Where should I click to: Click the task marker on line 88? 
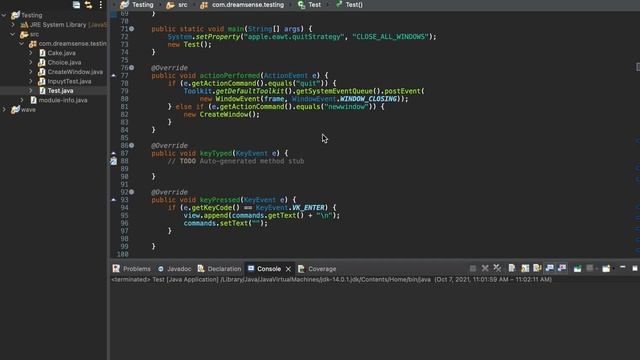113,161
